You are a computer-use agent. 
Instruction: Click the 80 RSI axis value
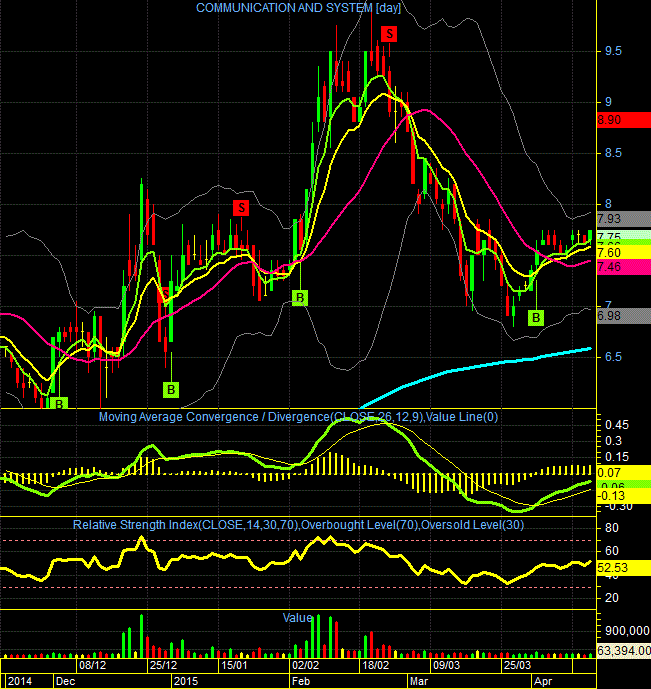(612, 528)
